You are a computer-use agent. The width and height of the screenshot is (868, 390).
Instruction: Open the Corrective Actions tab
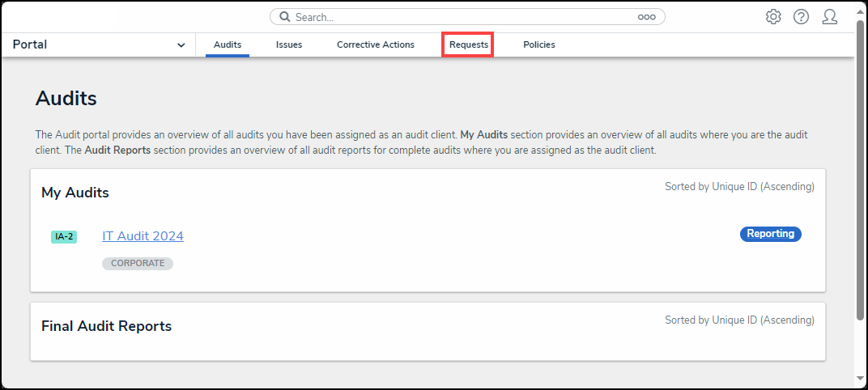pyautogui.click(x=376, y=45)
